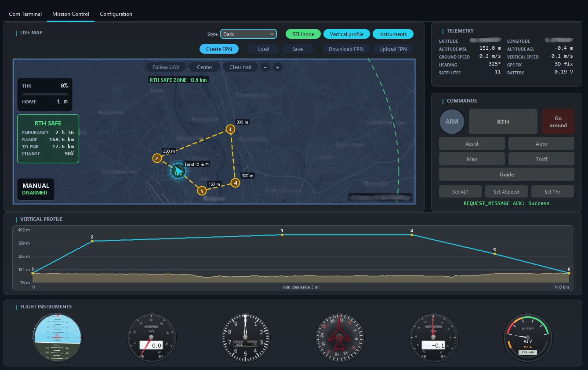Click the UAV aircraft marker on map

178,171
